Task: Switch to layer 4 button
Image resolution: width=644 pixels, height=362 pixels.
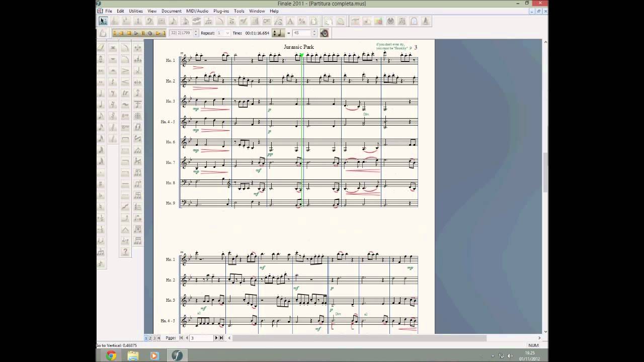Action: coord(158,338)
